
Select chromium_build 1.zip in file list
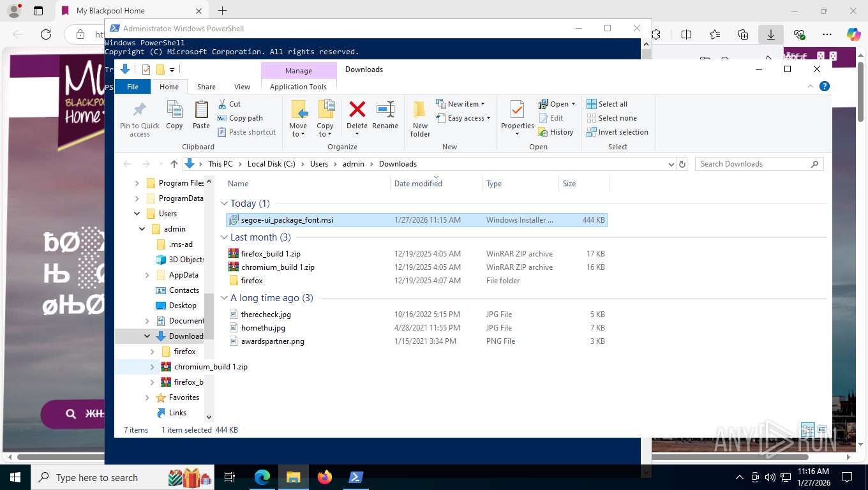click(x=417, y=267)
